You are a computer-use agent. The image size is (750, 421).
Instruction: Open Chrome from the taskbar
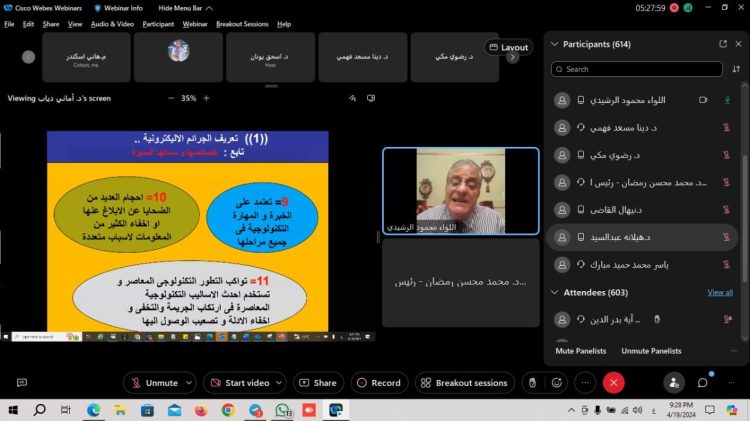(x=228, y=410)
